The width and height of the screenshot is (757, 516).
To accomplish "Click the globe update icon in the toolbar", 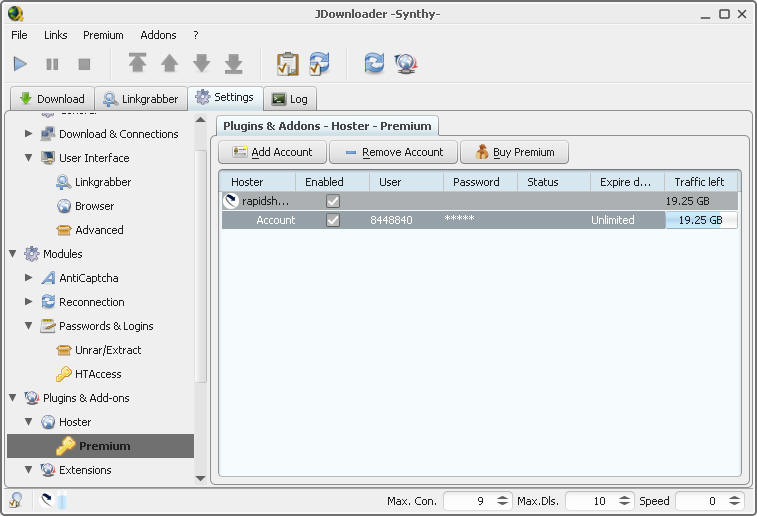I will point(406,64).
